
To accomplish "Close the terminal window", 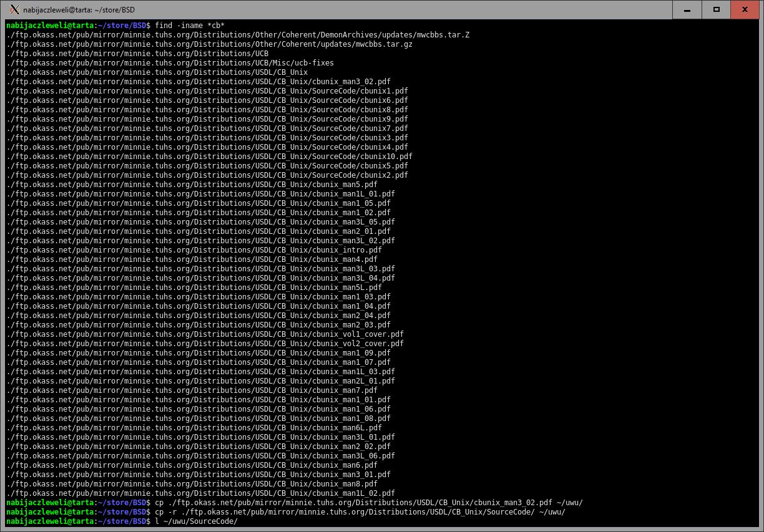I will coord(745,10).
